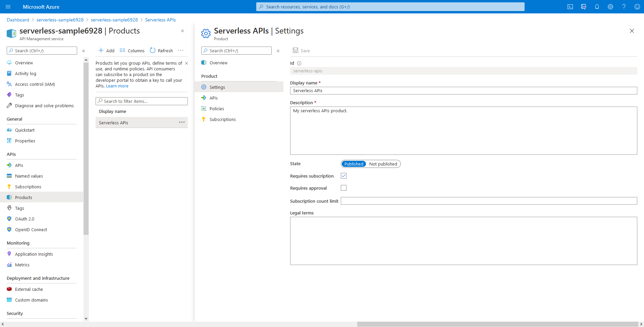Collapse the product menu pane

pyautogui.click(x=278, y=51)
